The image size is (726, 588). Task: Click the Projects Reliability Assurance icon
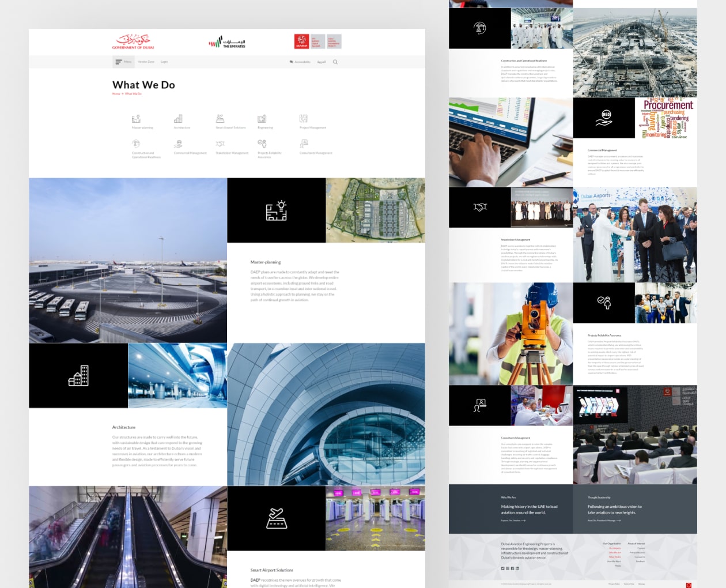263,143
